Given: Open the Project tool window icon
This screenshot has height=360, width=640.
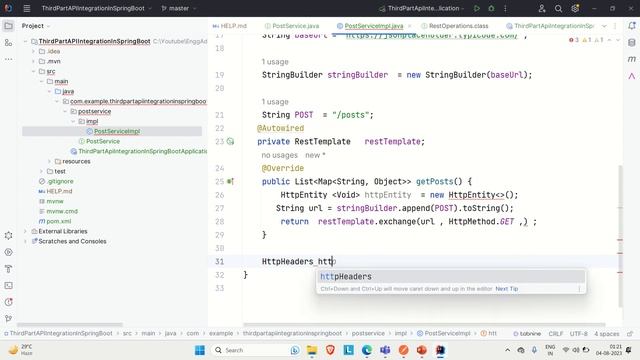Looking at the screenshot, I should (8, 26).
